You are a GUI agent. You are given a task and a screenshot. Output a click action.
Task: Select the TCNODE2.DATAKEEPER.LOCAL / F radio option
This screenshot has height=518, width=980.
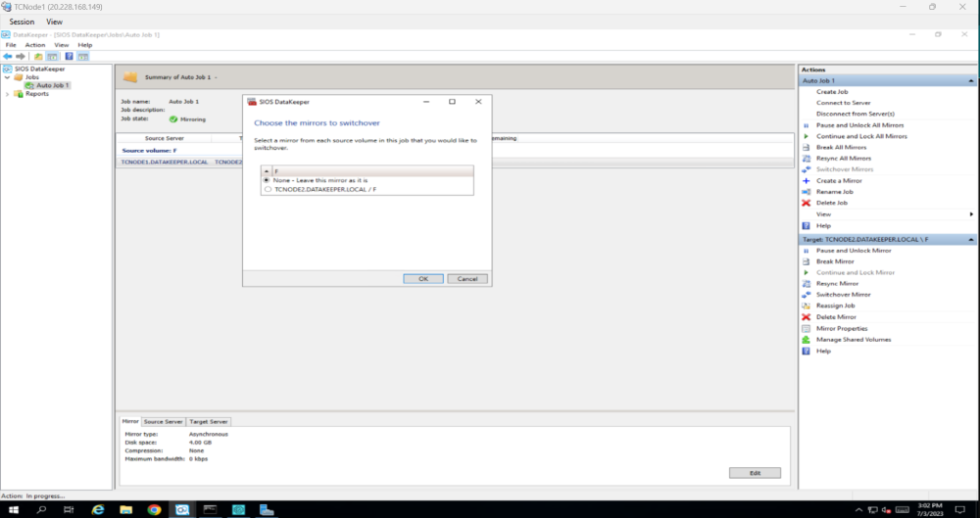[x=269, y=189]
